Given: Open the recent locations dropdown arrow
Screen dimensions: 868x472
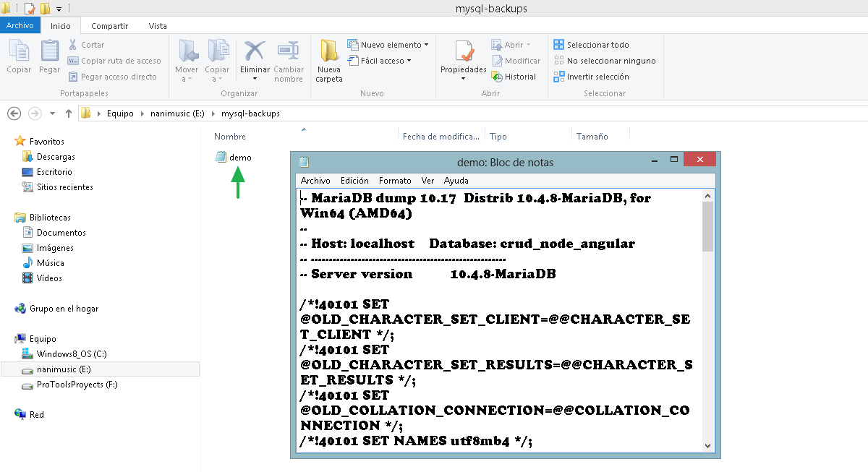Looking at the screenshot, I should [52, 113].
